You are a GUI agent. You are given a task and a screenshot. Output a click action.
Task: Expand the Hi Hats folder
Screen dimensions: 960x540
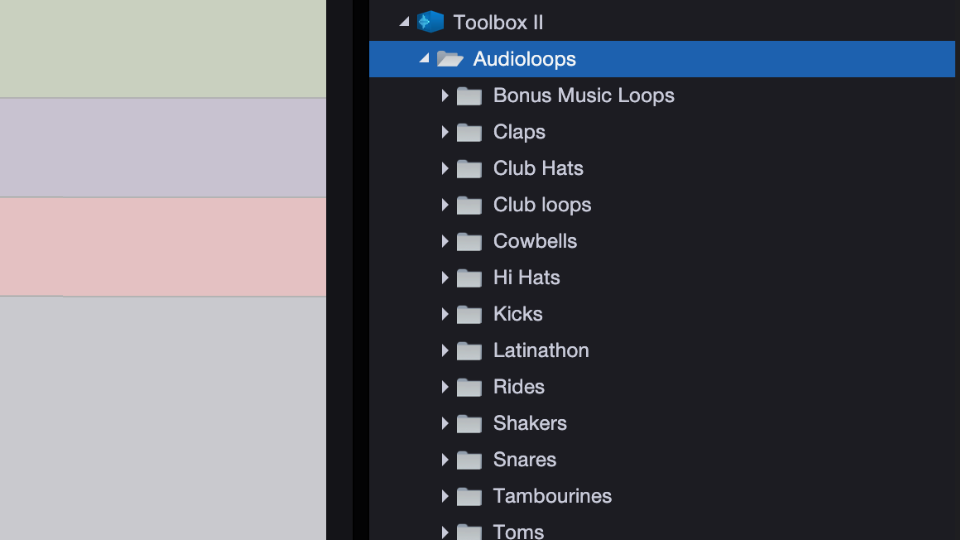tap(445, 278)
